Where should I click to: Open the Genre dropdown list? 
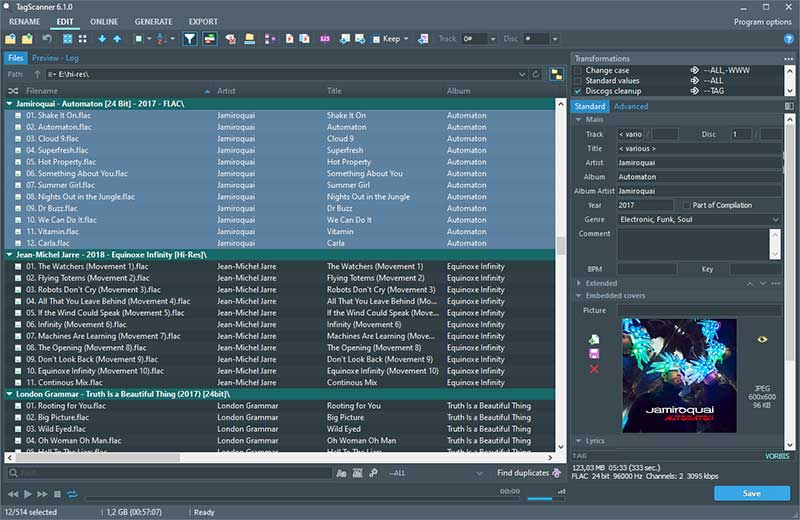pos(775,219)
